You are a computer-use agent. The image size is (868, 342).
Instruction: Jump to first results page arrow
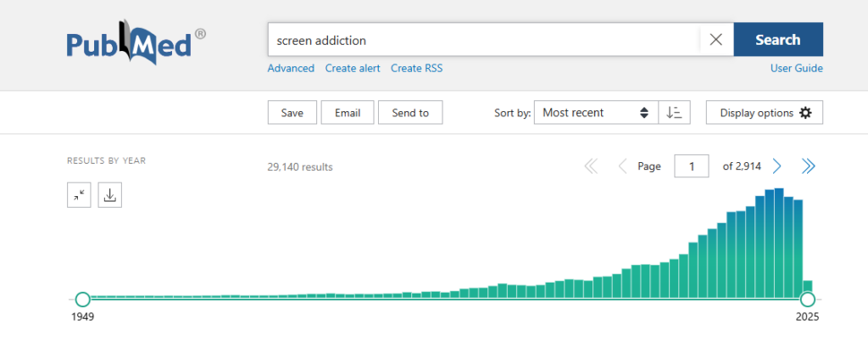click(591, 166)
